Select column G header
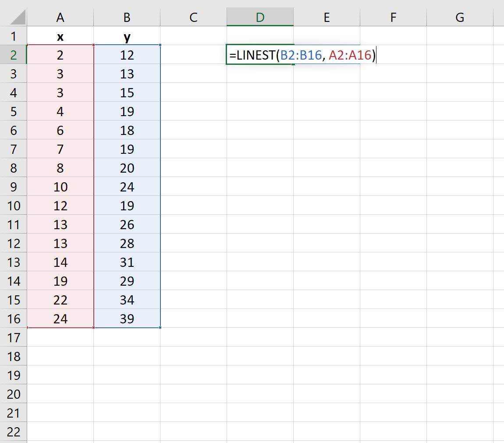504x443 pixels. [x=460, y=18]
